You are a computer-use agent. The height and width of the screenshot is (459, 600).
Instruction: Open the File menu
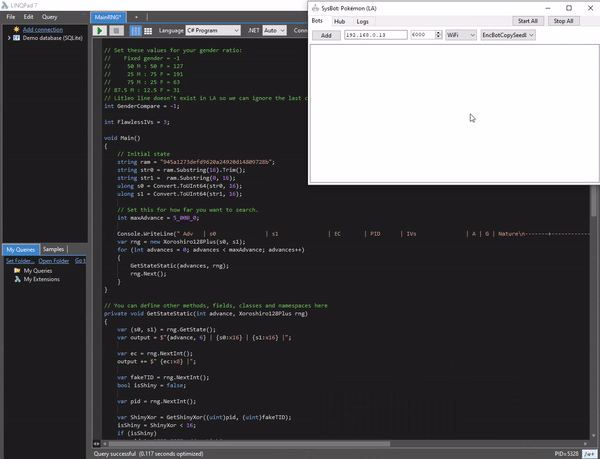point(11,17)
